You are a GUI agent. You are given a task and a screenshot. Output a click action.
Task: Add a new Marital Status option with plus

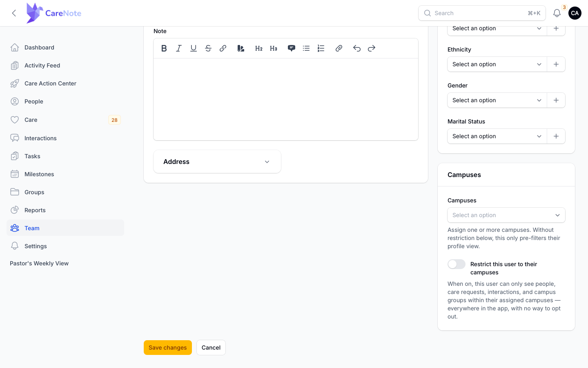[x=556, y=136]
